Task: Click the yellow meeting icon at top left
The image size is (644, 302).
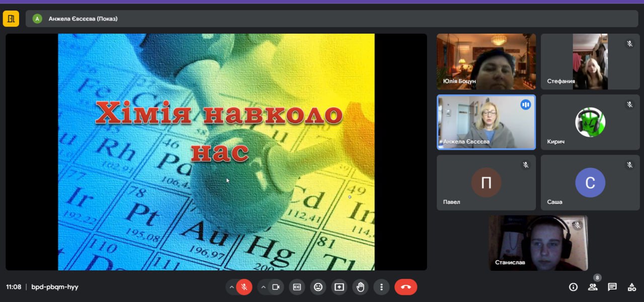Action: (11, 19)
